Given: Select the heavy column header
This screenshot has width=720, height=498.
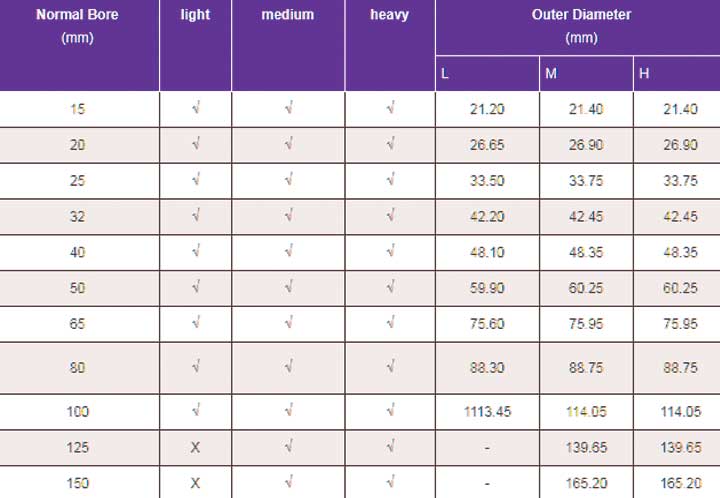Looking at the screenshot, I should tap(389, 15).
